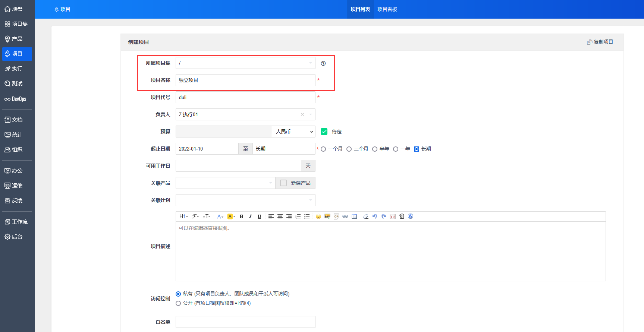This screenshot has width=644, height=332.
Task: Open DevOps in the left sidebar
Action: pos(16,99)
